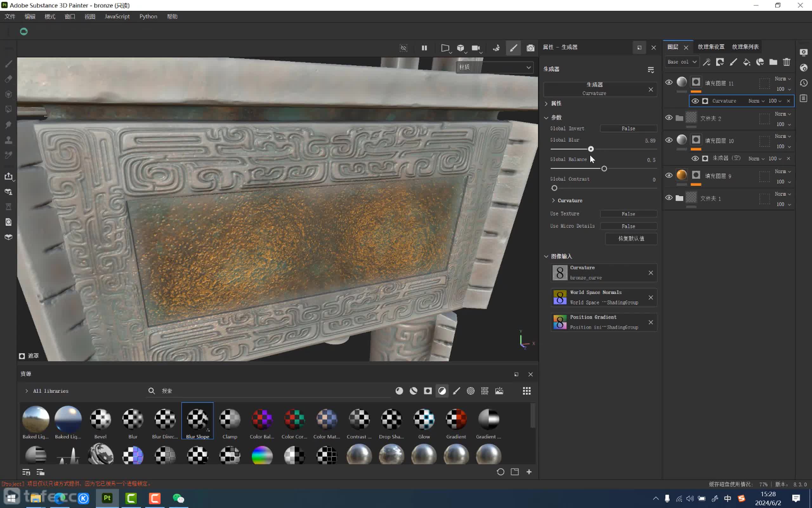Select the Clone stamp tool in left toolbar
The width and height of the screenshot is (812, 508).
pyautogui.click(x=9, y=140)
